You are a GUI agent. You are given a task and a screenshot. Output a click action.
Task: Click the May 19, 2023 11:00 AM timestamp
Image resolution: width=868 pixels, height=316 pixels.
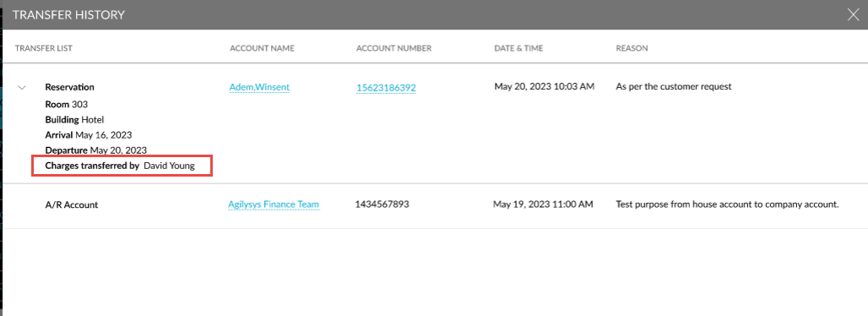(x=543, y=204)
